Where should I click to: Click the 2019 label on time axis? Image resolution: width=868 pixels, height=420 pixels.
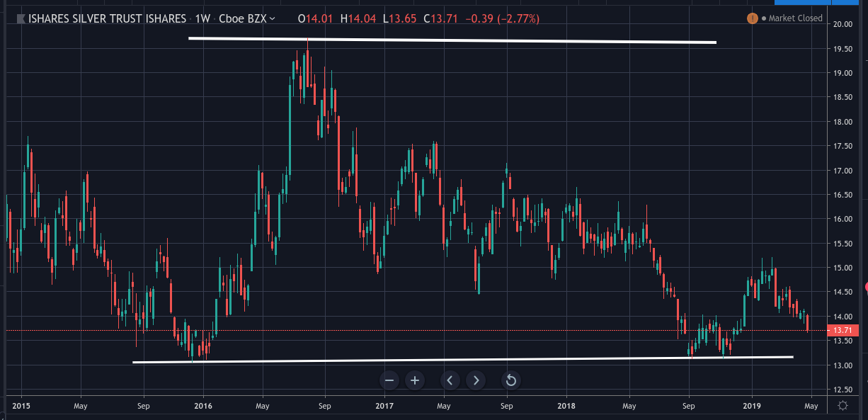coord(752,406)
